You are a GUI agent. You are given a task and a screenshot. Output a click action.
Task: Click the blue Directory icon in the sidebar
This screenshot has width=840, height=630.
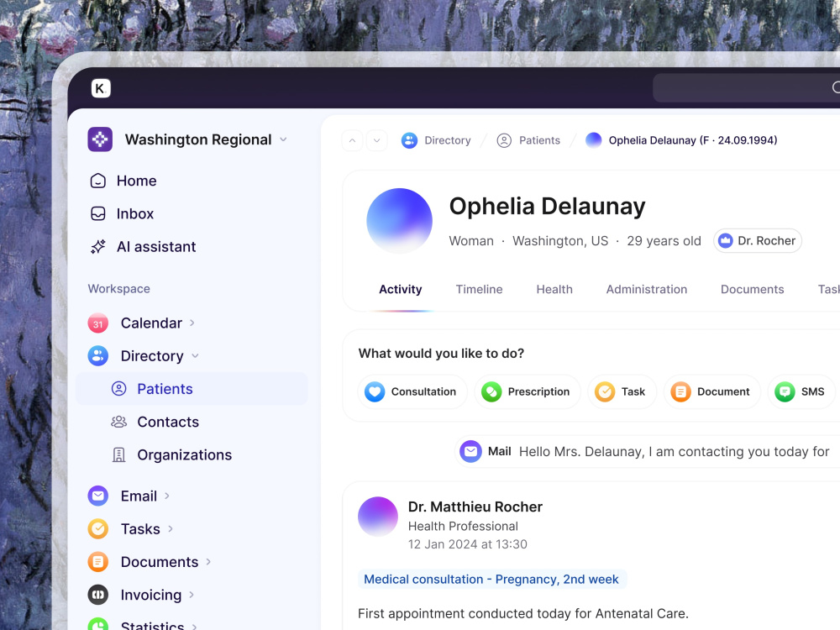98,355
